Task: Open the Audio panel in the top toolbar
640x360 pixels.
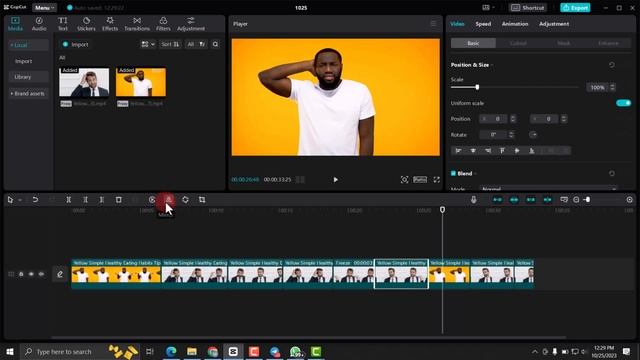Action: tap(39, 24)
